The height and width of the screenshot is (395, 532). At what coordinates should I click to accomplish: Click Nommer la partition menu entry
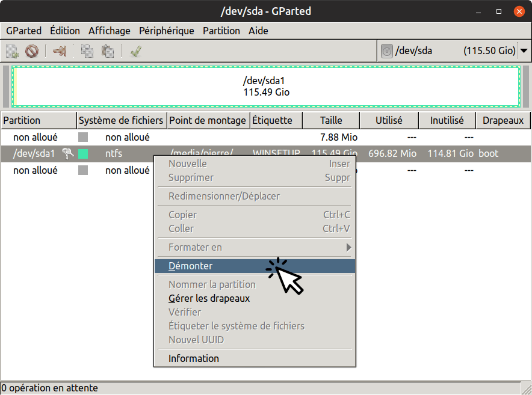click(255, 285)
